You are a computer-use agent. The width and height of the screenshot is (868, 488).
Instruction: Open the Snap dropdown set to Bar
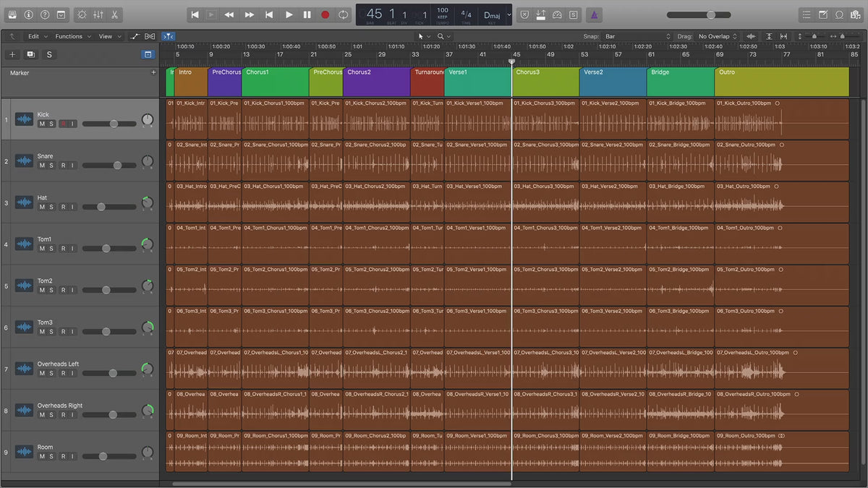[638, 36]
